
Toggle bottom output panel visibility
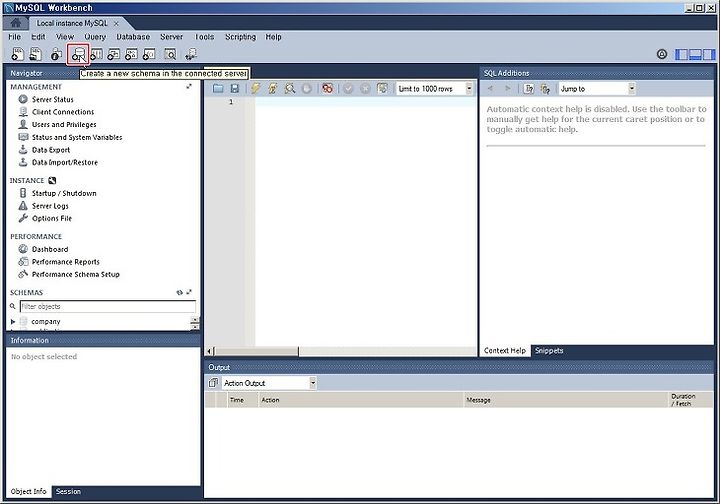(x=695, y=54)
